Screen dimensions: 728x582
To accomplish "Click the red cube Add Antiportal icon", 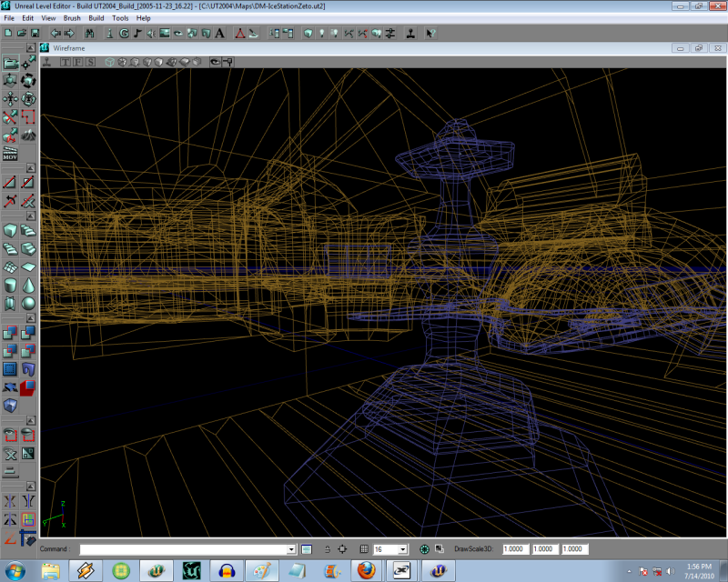I will (28, 387).
